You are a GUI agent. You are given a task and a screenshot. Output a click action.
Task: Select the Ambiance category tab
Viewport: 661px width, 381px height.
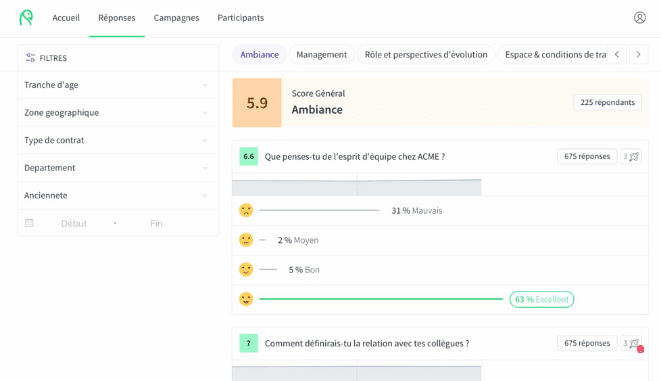[x=259, y=55]
